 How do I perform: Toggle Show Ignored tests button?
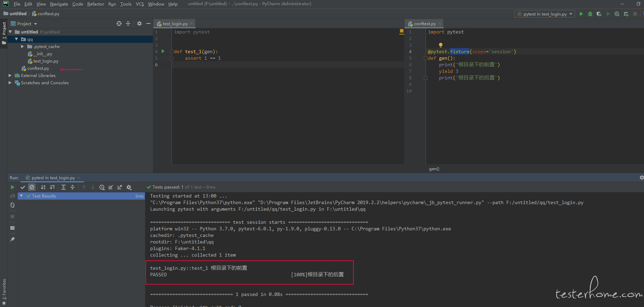click(x=32, y=187)
